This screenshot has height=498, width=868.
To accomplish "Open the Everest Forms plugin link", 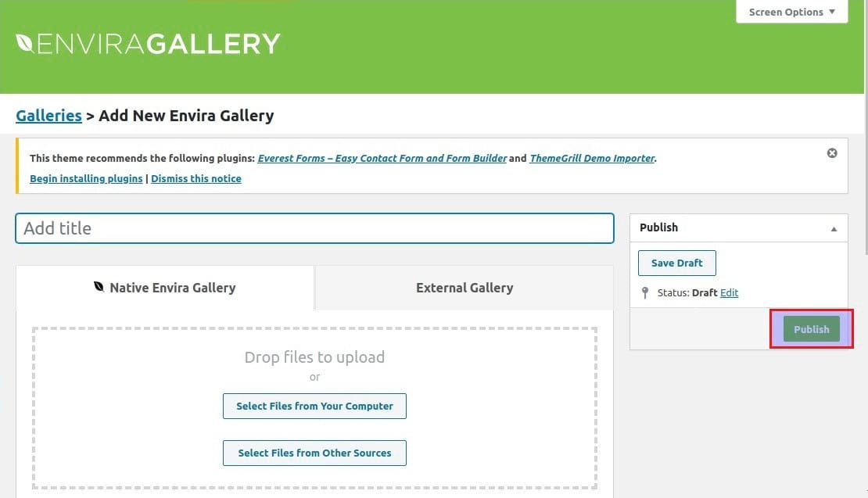I will [x=382, y=158].
